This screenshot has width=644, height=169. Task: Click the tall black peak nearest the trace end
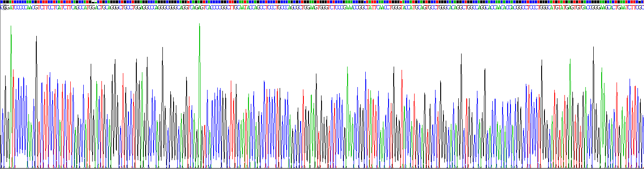(x=593, y=107)
